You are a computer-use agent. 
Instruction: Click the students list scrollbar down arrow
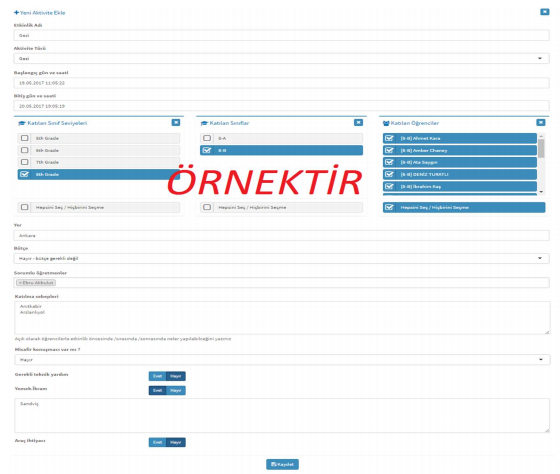pyautogui.click(x=541, y=192)
